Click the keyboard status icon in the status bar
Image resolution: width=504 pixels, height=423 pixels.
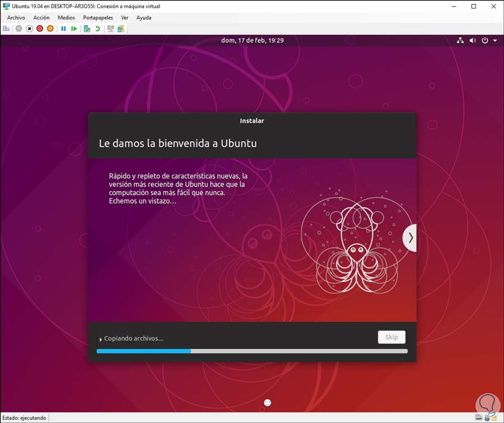tap(479, 417)
